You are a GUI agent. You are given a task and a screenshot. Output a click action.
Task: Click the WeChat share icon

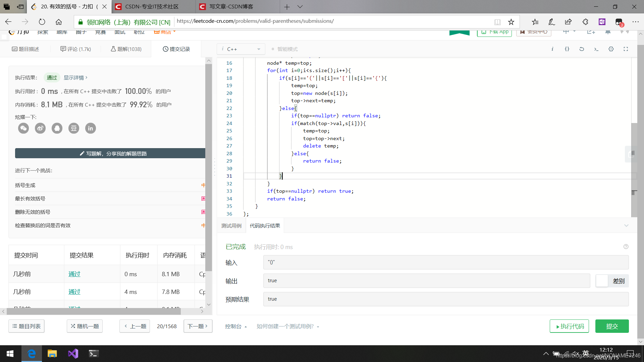(23, 128)
